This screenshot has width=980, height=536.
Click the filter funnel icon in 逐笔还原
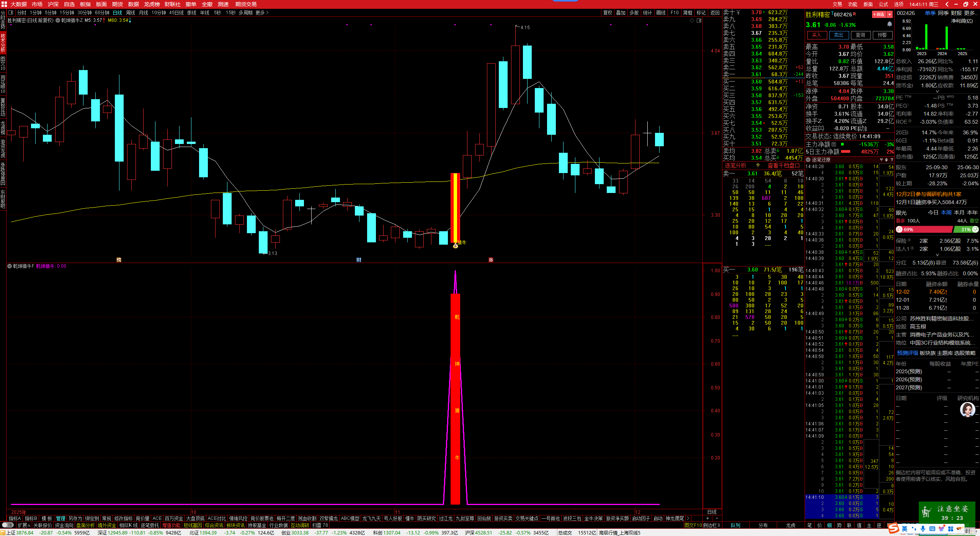881,160
